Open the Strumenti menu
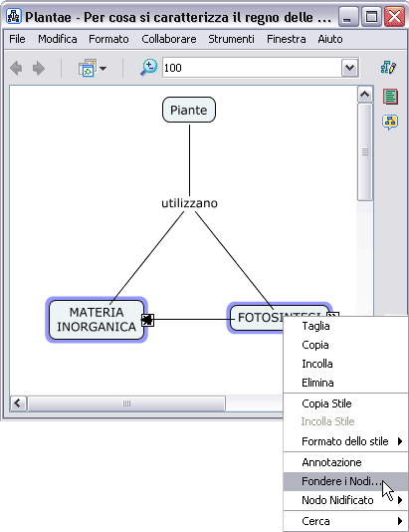The width and height of the screenshot is (409, 532). pyautogui.click(x=231, y=39)
